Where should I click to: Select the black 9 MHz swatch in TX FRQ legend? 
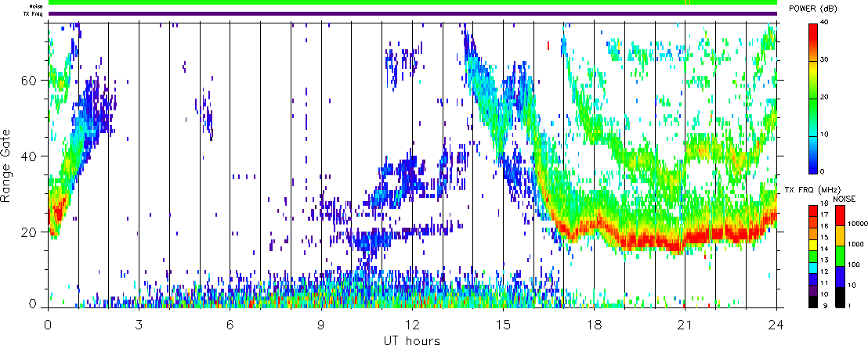tap(812, 302)
